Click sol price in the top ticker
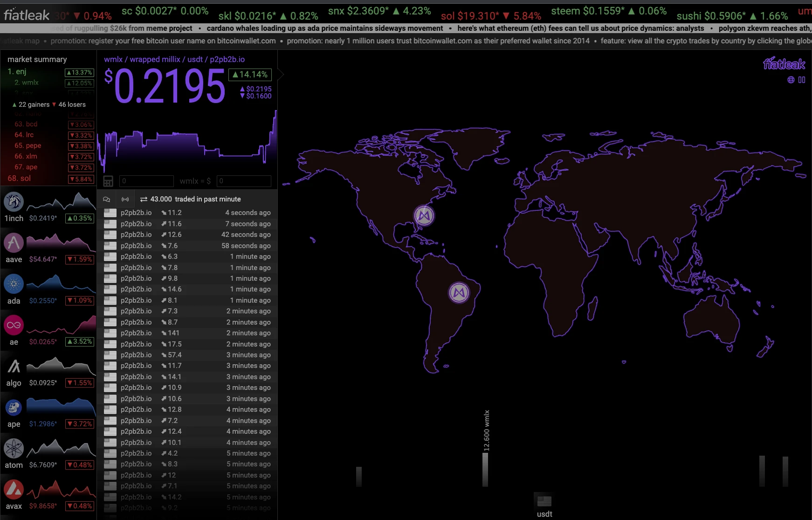This screenshot has height=520, width=812. pos(491,16)
